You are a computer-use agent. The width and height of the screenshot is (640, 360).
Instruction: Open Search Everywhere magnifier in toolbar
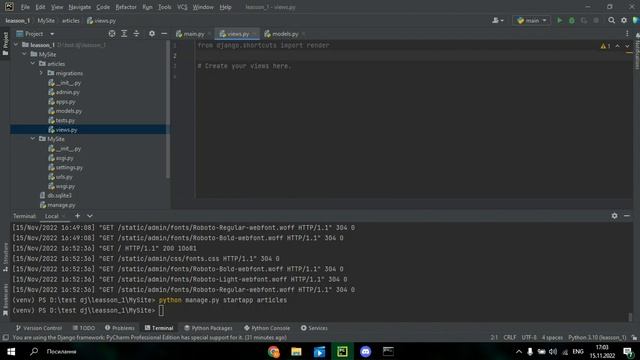pos(611,20)
